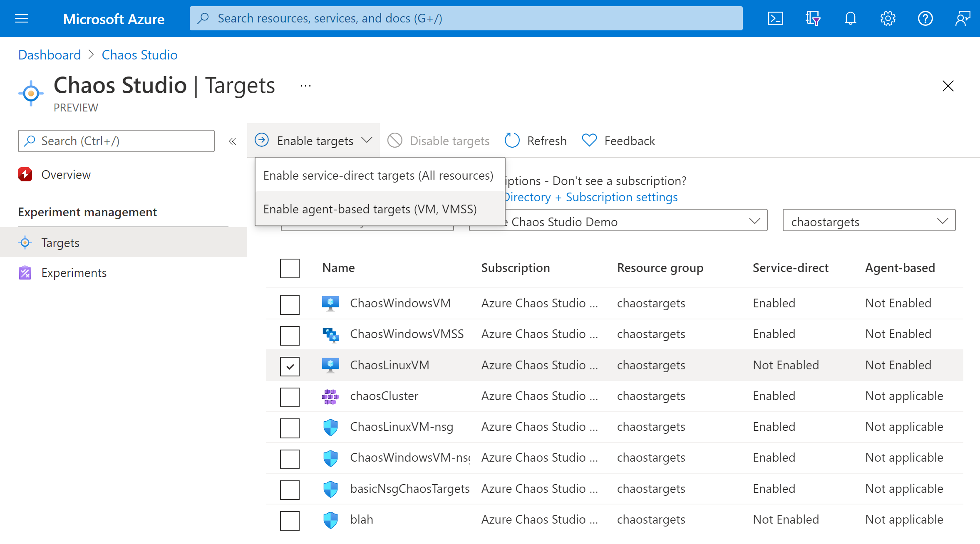This screenshot has height=544, width=980.
Task: Click the Feedback heart icon
Action: coord(588,141)
